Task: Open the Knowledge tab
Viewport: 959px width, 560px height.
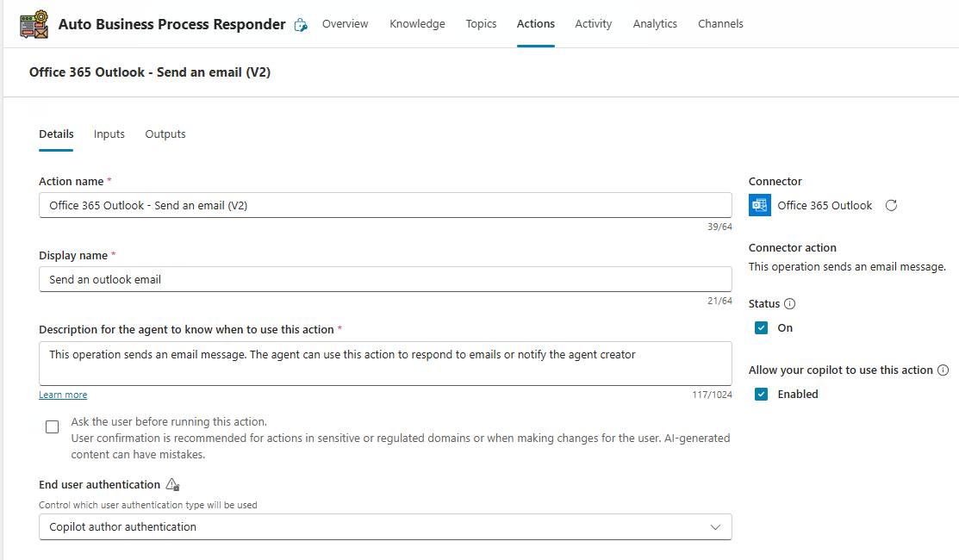Action: pyautogui.click(x=417, y=24)
